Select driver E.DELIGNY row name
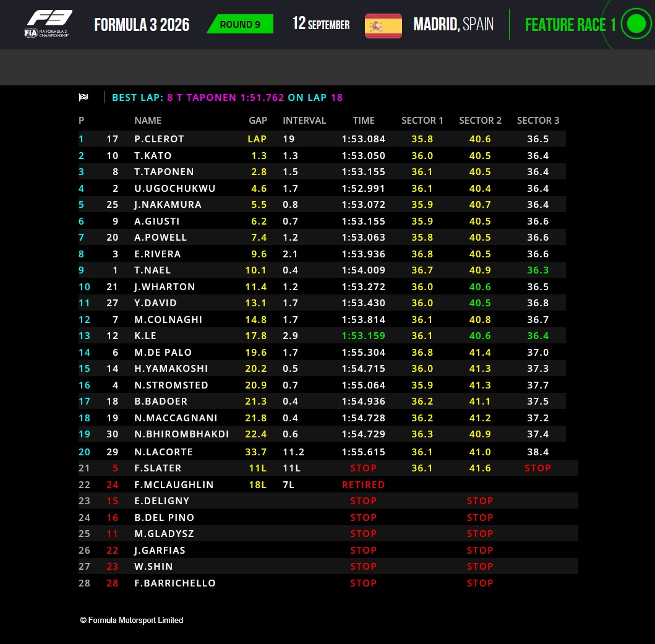This screenshot has width=655, height=644. (x=161, y=500)
